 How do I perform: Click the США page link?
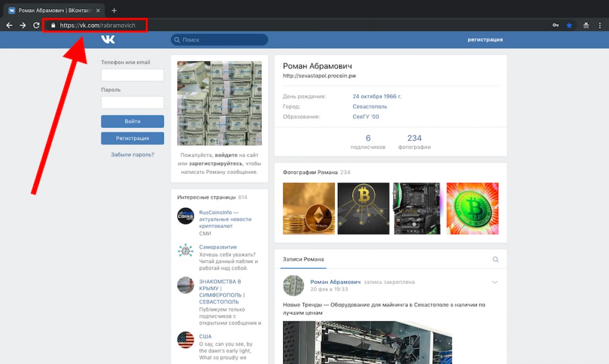(x=205, y=337)
